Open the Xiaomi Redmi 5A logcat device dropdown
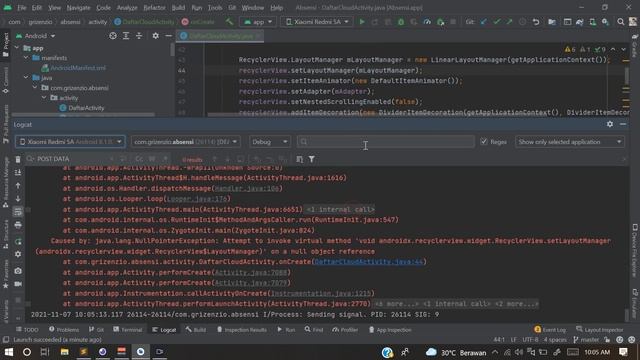Screen dimensions: 640x360 tap(70, 142)
